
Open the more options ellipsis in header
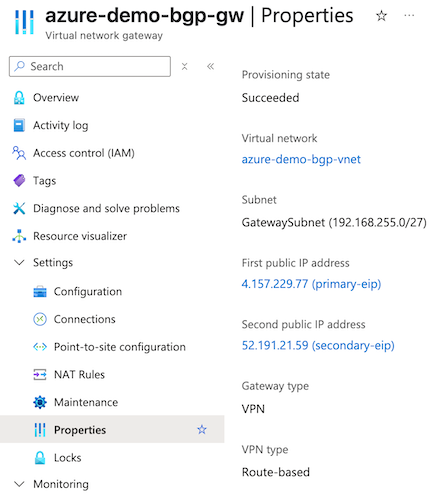pyautogui.click(x=409, y=16)
